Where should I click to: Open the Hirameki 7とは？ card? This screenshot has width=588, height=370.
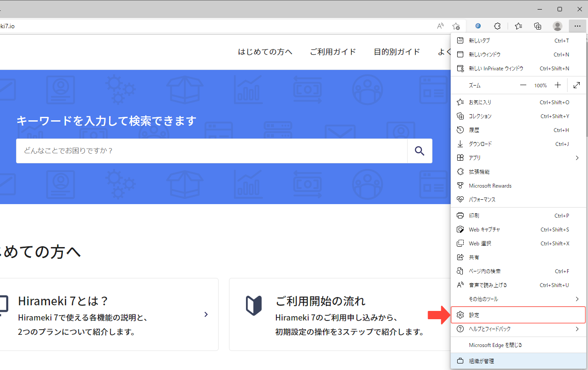point(109,314)
